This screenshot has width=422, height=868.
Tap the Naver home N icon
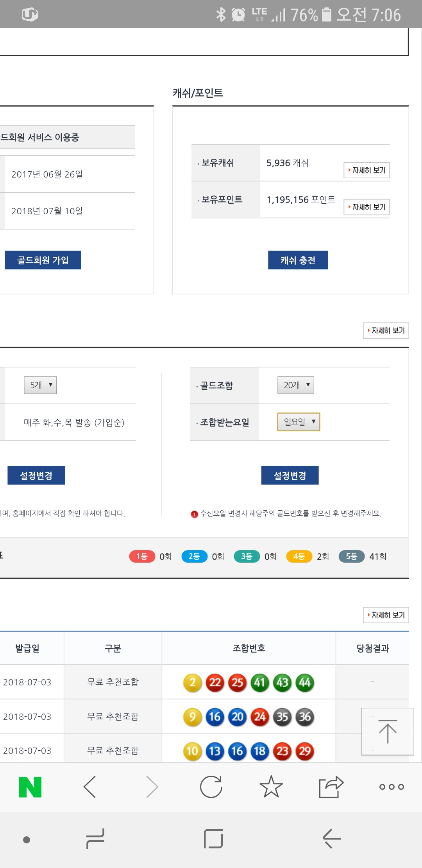coord(30,787)
